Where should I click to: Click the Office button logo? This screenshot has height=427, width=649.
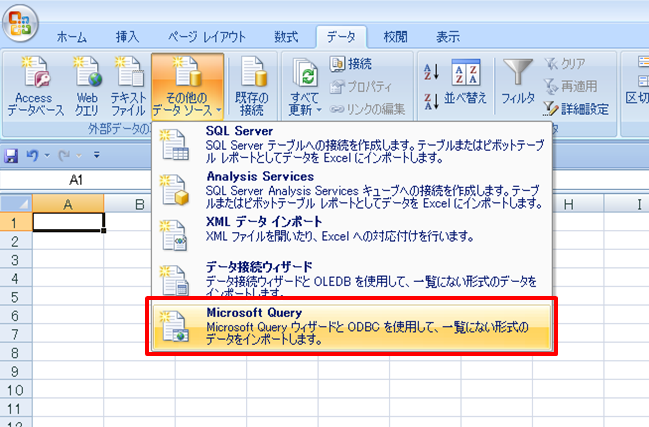[20, 23]
